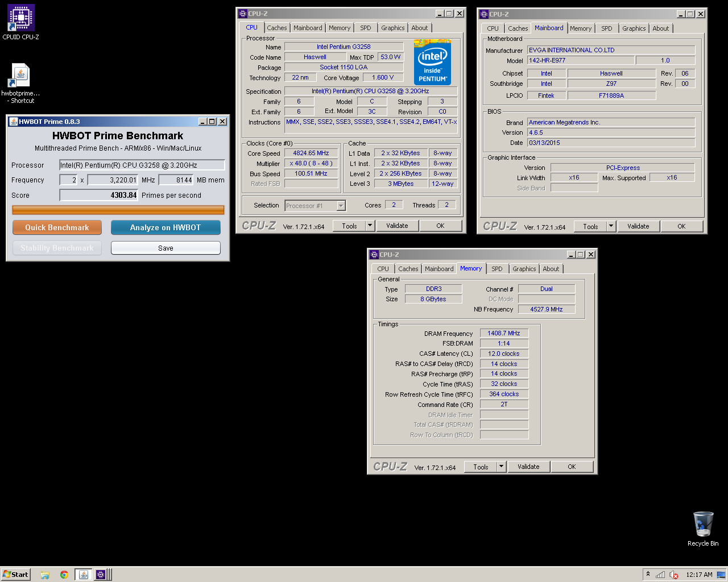Click OK in Mainboard window
This screenshot has width=728, height=582.
tap(681, 226)
